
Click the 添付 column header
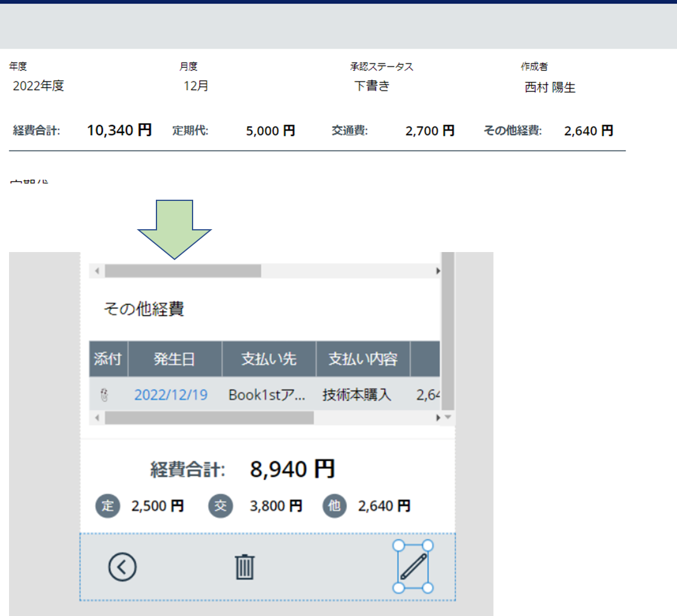[x=108, y=359]
